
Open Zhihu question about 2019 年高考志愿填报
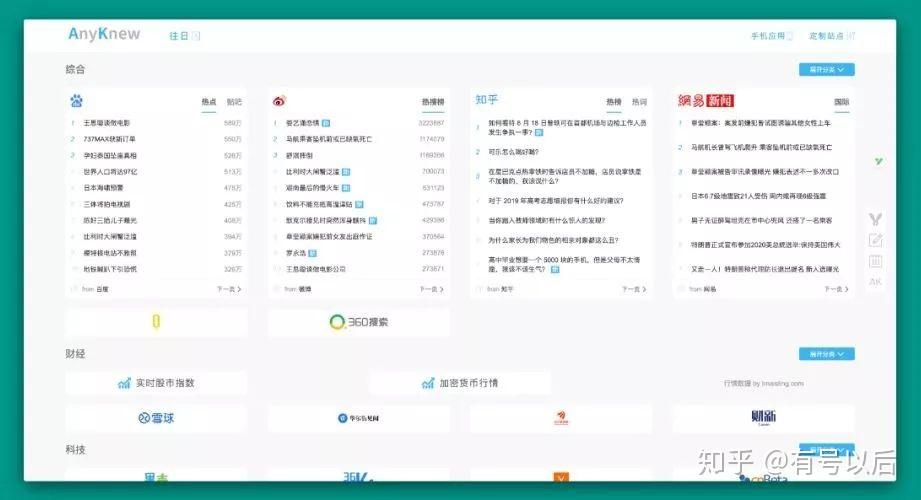pyautogui.click(x=556, y=201)
